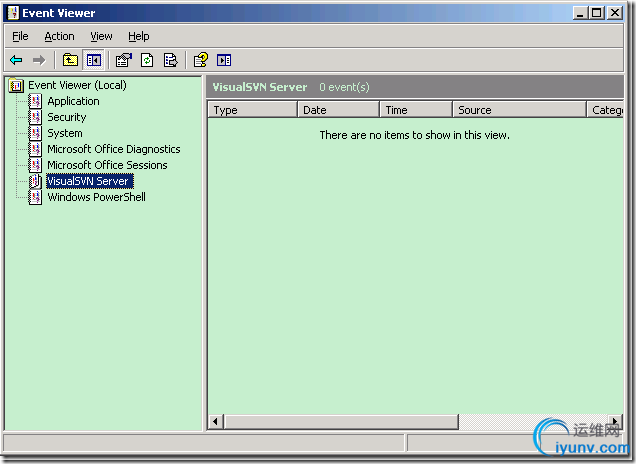Click the VisualSVN Server log icon
The height and width of the screenshot is (464, 636).
(36, 181)
